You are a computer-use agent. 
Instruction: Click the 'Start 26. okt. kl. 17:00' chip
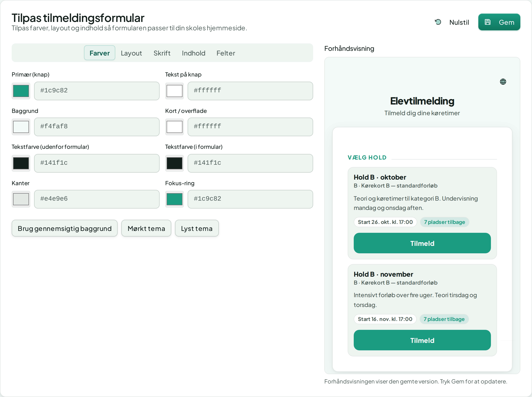pyautogui.click(x=385, y=222)
